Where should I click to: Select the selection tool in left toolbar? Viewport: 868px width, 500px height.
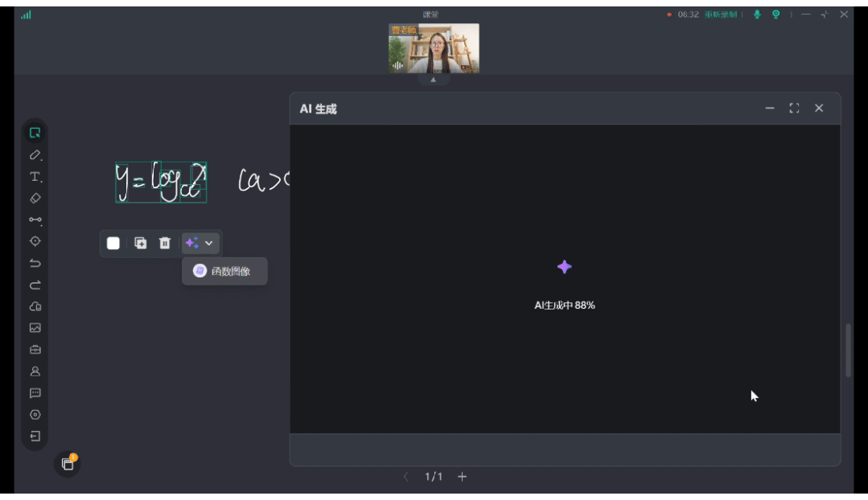tap(35, 133)
